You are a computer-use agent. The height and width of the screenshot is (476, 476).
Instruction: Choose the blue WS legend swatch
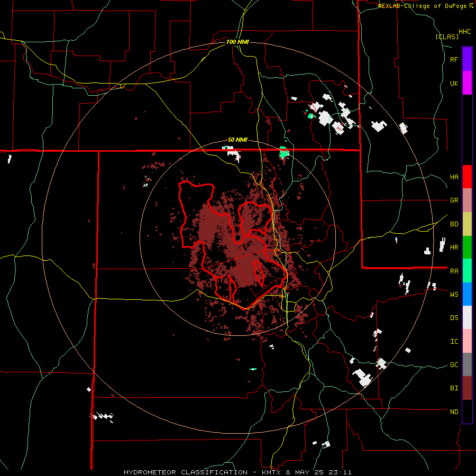467,294
